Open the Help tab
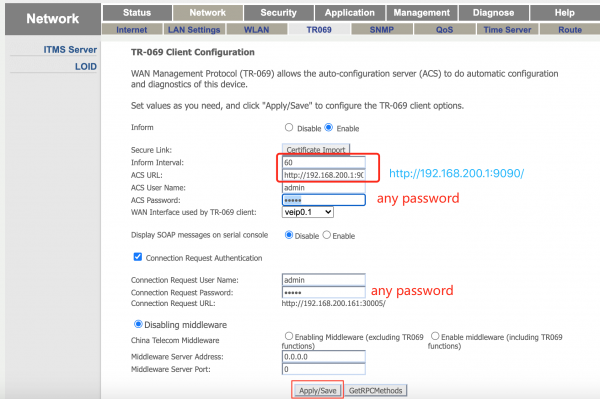The width and height of the screenshot is (600, 399). (564, 13)
